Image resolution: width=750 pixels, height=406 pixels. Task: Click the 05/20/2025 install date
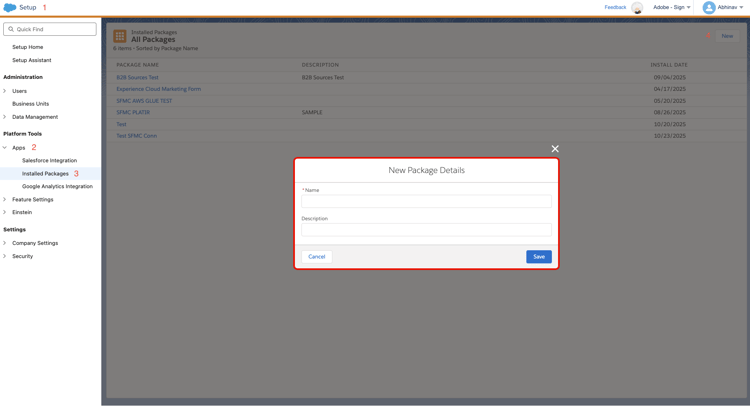click(x=670, y=101)
